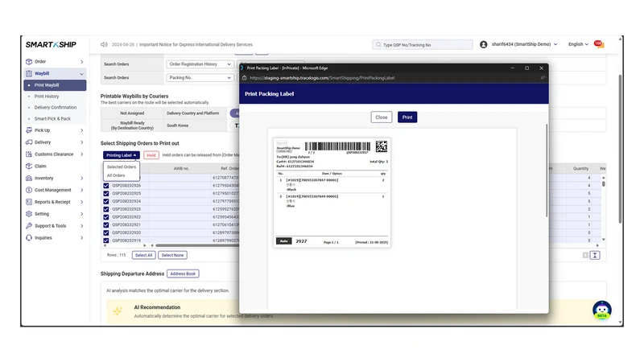This screenshot has height=362, width=644.
Task: Click the user account avatar icon
Action: tap(484, 44)
